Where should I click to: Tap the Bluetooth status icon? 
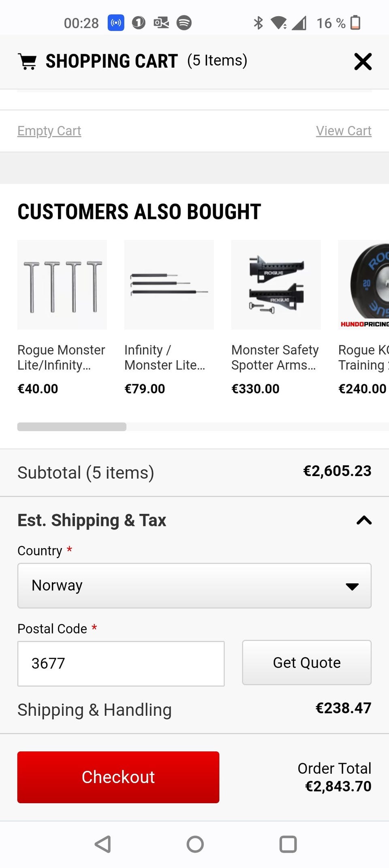coord(258,23)
